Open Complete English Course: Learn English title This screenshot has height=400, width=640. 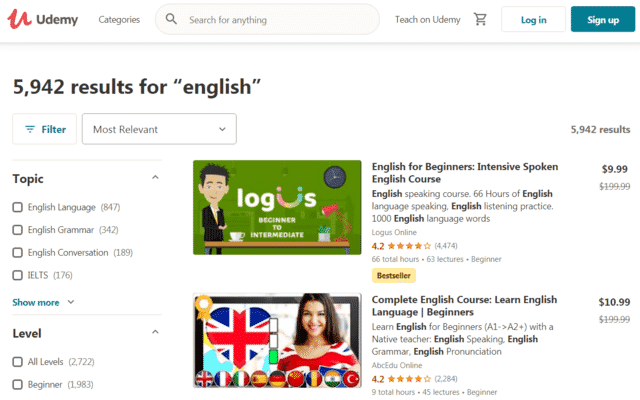point(464,306)
